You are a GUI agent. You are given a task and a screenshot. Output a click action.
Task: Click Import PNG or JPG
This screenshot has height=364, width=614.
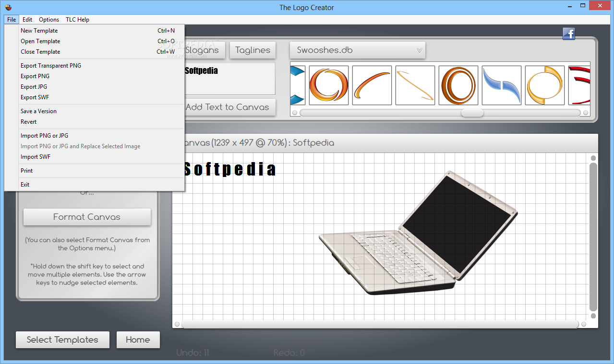[x=94, y=136]
